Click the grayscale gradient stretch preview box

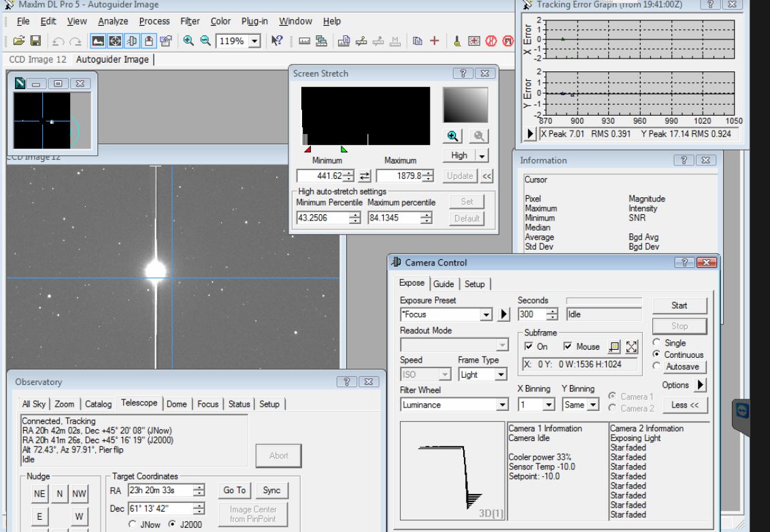click(x=465, y=105)
